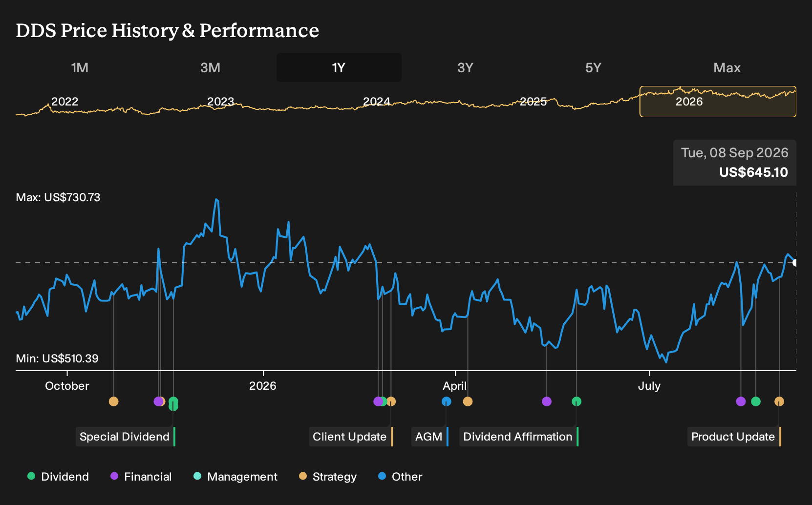
Task: Open the Dividend Affirmation event label
Action: [519, 437]
